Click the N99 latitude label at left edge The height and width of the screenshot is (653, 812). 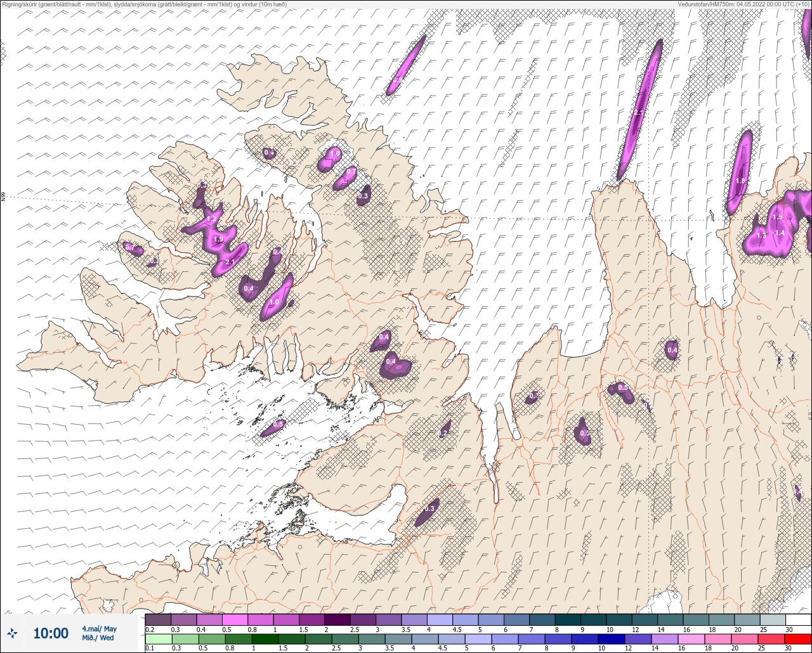pyautogui.click(x=3, y=197)
